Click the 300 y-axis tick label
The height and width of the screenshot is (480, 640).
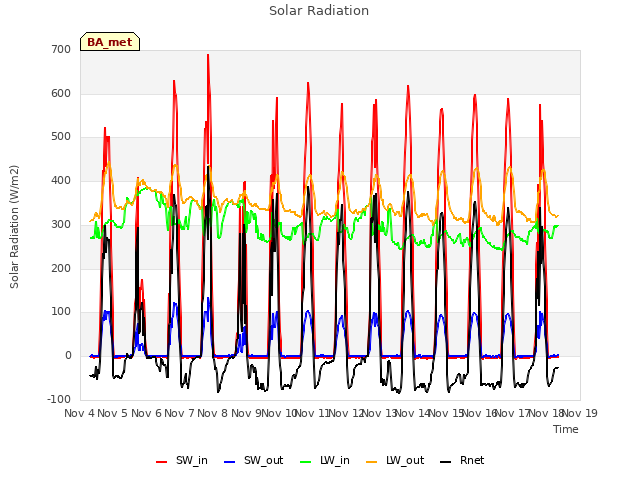point(61,224)
